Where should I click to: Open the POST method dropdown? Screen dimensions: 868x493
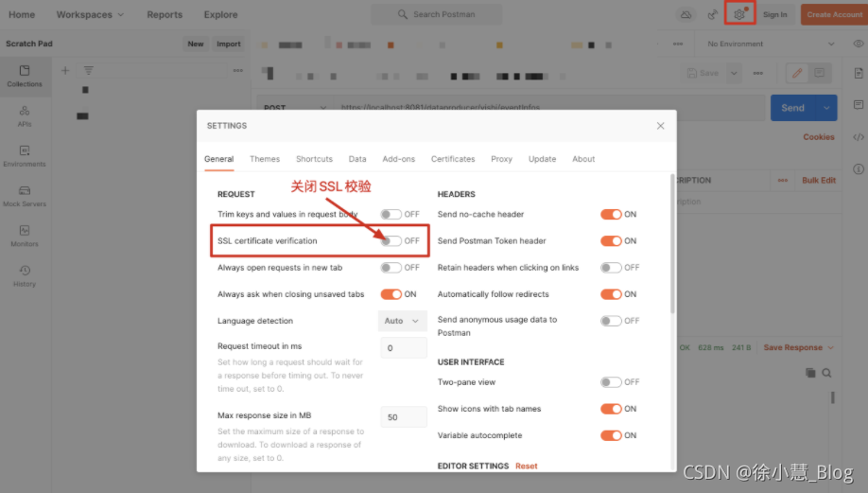coord(294,108)
